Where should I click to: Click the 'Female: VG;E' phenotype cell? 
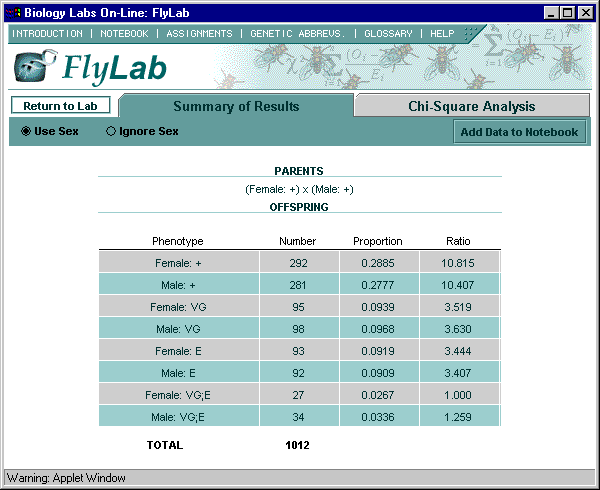coord(179,395)
